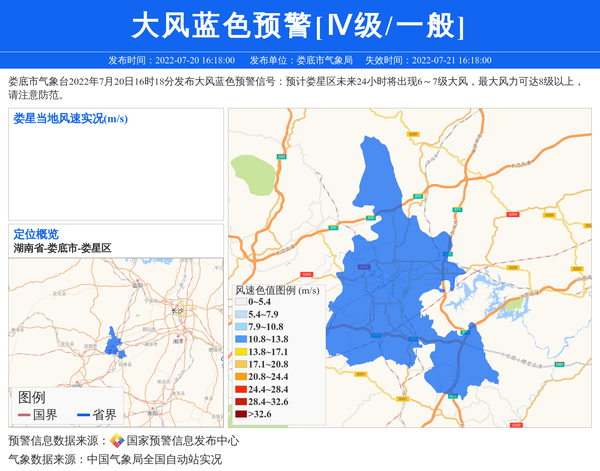
Task: Click the 定位概览 panel heading
Action: [36, 234]
